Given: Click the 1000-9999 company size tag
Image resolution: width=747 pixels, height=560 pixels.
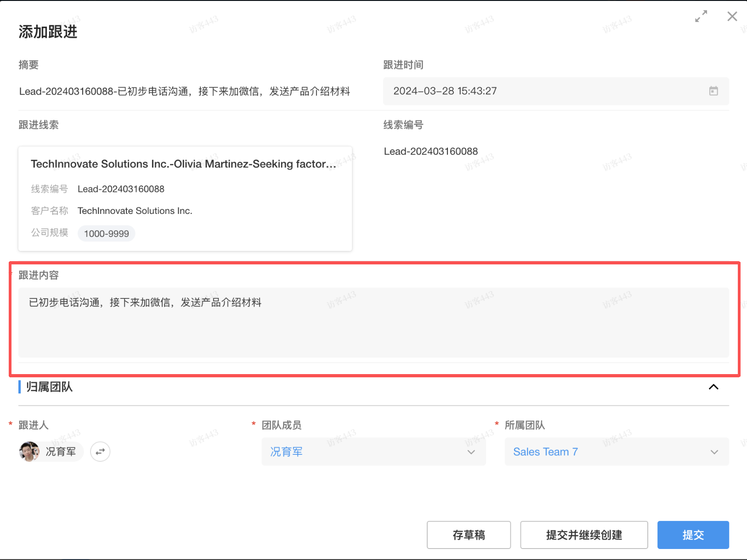Looking at the screenshot, I should tap(106, 234).
